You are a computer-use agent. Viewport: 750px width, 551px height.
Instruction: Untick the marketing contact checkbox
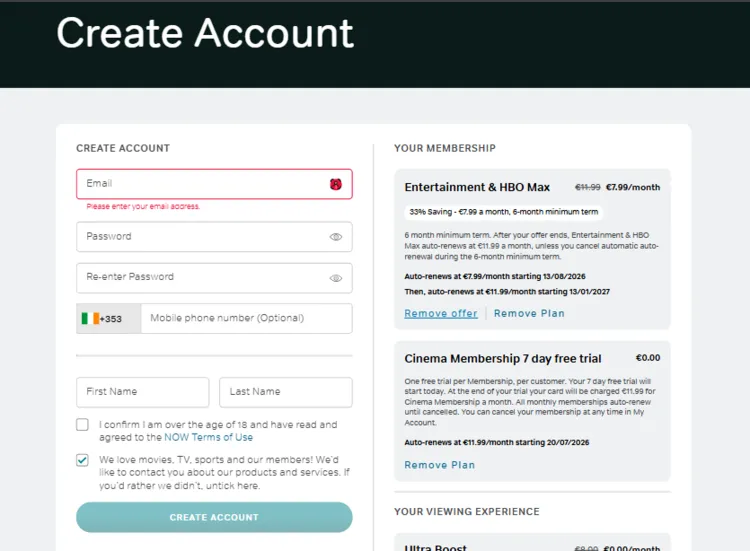[82, 460]
